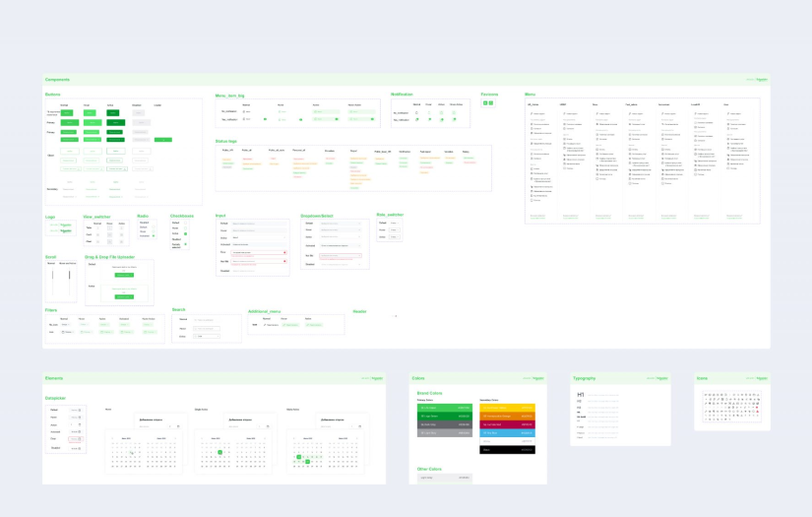Click Normal bell icon in No_notification row
The image size is (812, 517).
point(416,112)
